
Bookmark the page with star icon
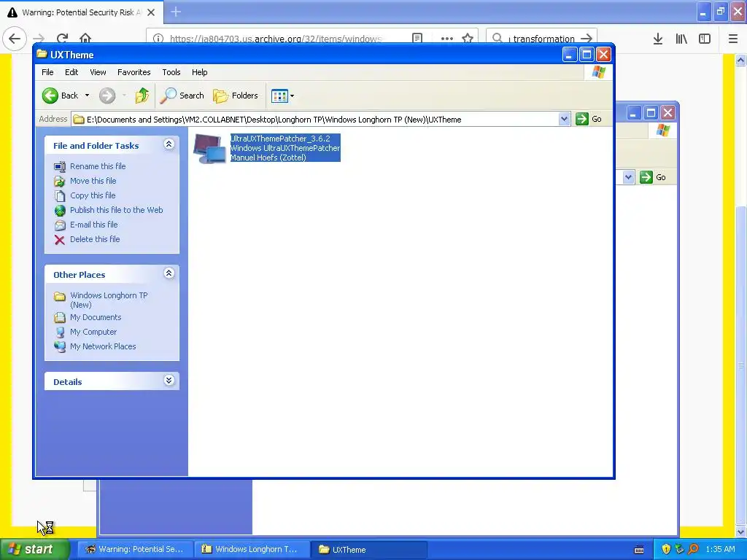(468, 39)
